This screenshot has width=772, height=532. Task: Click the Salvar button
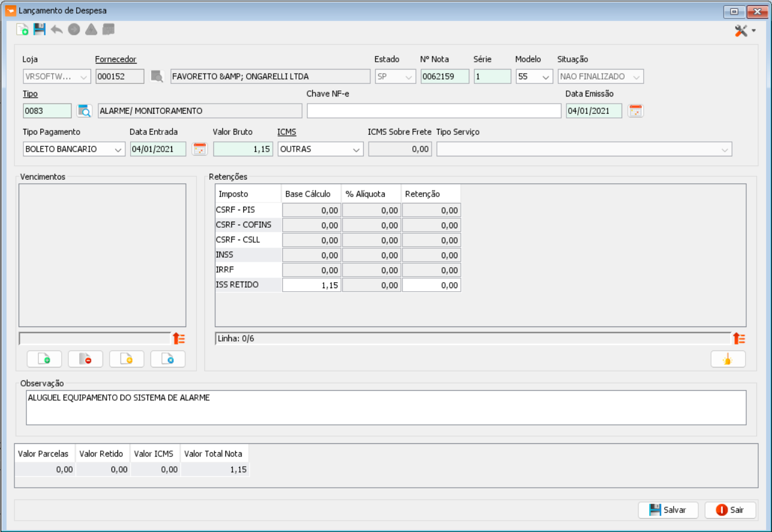pos(668,510)
